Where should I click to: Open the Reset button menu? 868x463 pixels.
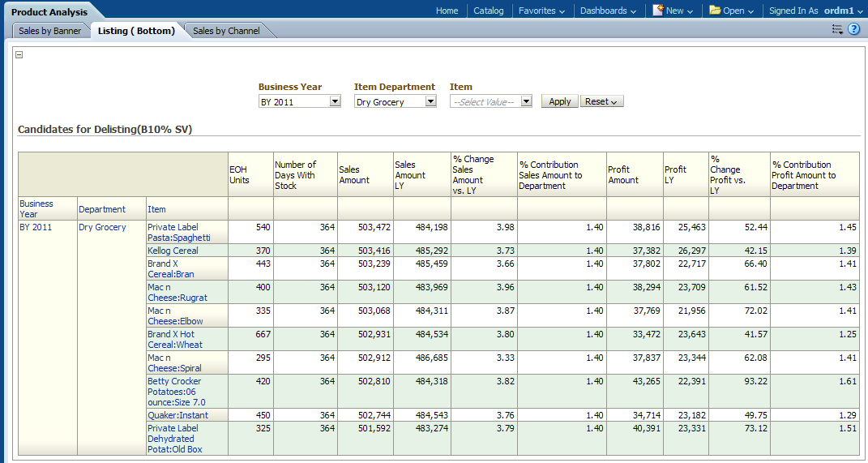(601, 102)
